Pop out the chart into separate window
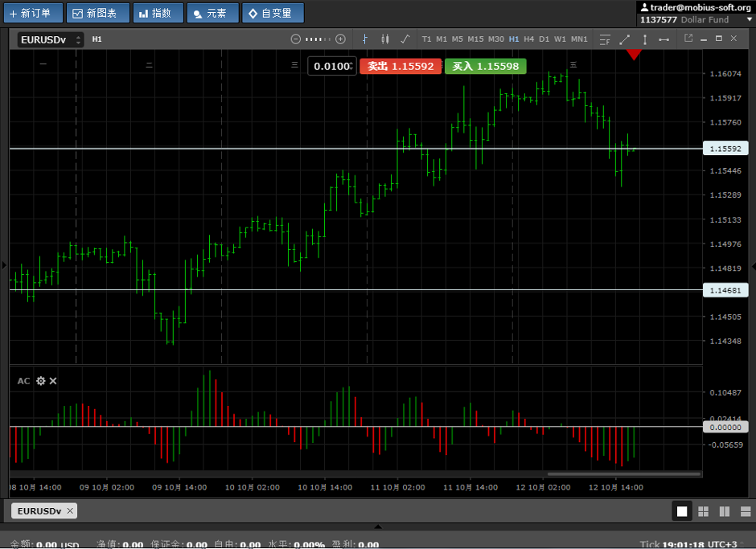Screen dimensions: 756x549 click(x=688, y=38)
